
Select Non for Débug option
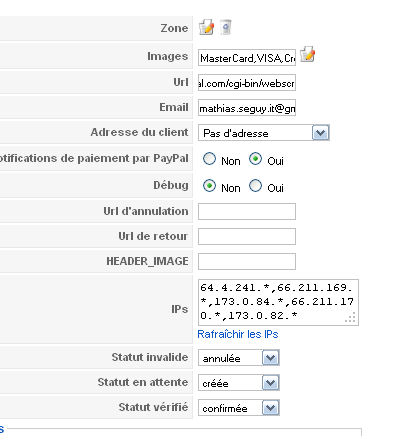(209, 186)
